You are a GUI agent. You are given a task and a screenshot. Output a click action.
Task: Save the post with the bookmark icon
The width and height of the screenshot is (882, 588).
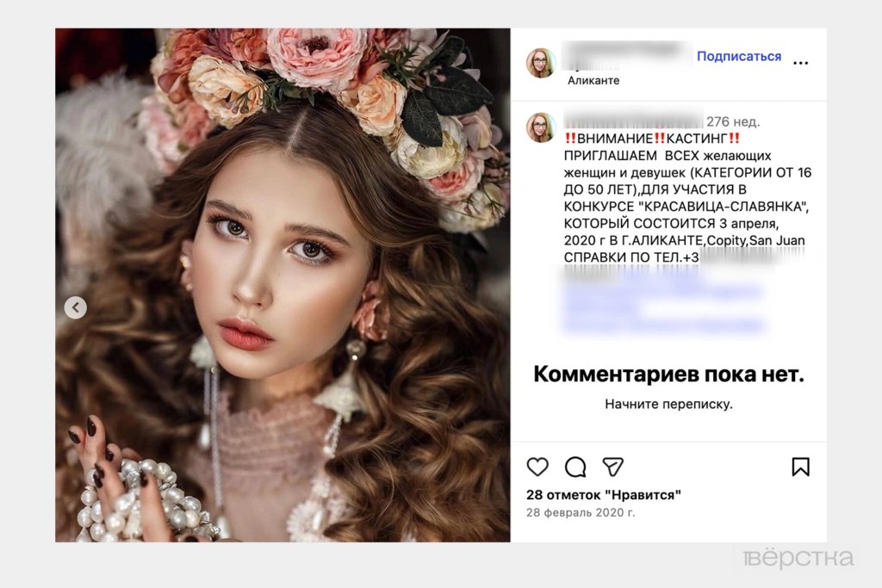[x=800, y=467]
